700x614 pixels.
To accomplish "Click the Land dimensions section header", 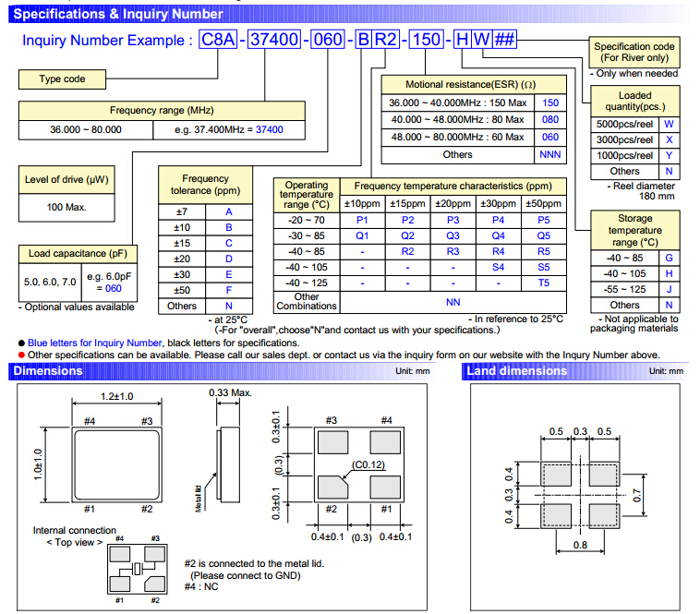I will (x=517, y=371).
